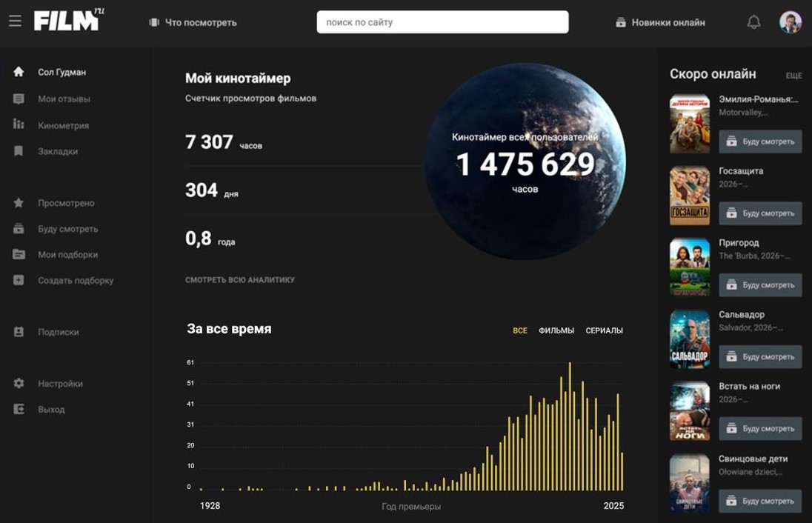This screenshot has width=812, height=523.
Task: Open the user profile avatar
Action: 790,22
